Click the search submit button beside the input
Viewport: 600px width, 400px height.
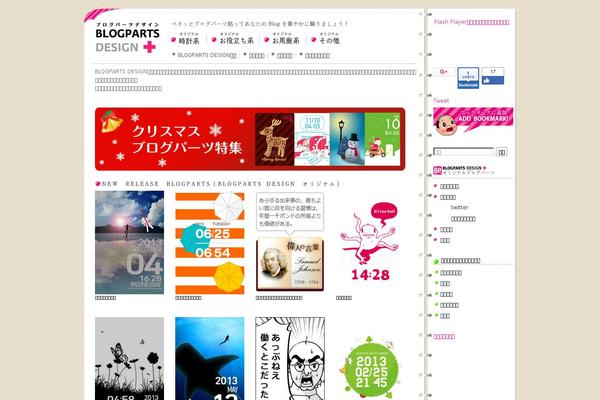tap(502, 152)
